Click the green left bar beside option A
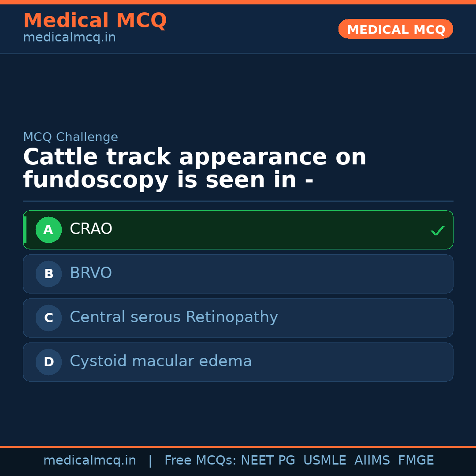This screenshot has height=476, width=476. click(x=25, y=230)
